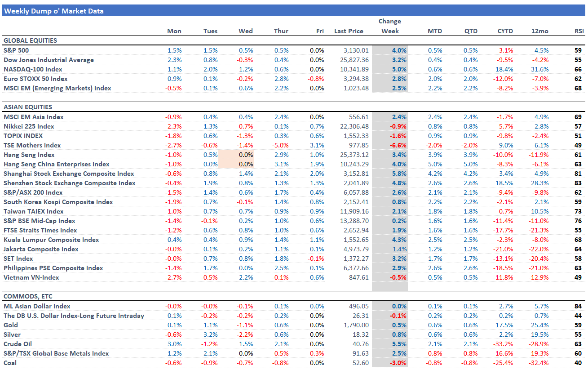Click the 'Wed' column header
588x370 pixels.
pyautogui.click(x=246, y=31)
